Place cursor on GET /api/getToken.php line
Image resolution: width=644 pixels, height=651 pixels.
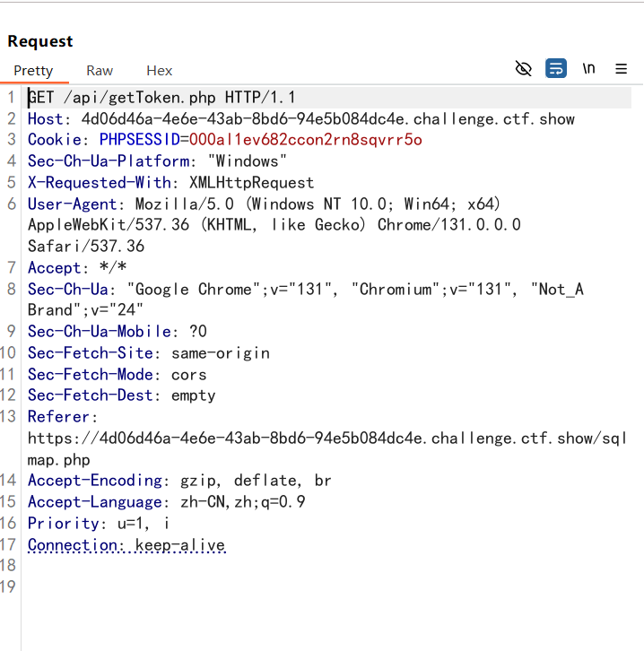click(x=161, y=98)
